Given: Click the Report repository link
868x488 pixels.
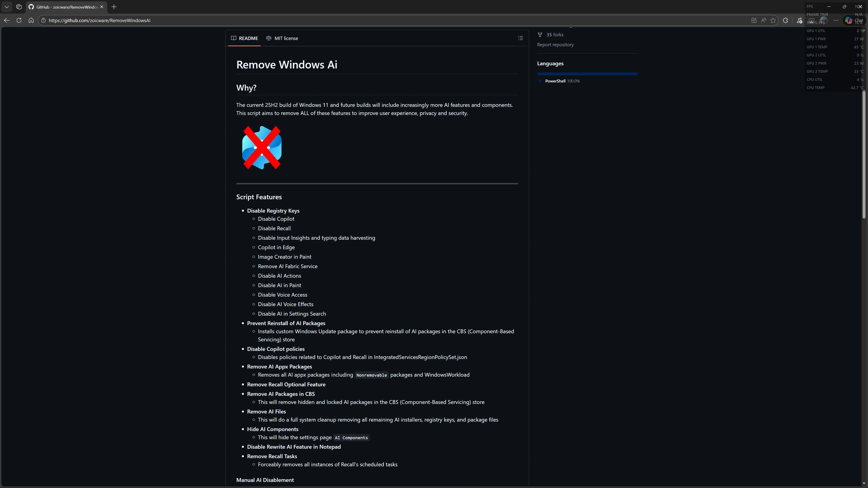Looking at the screenshot, I should (x=555, y=45).
